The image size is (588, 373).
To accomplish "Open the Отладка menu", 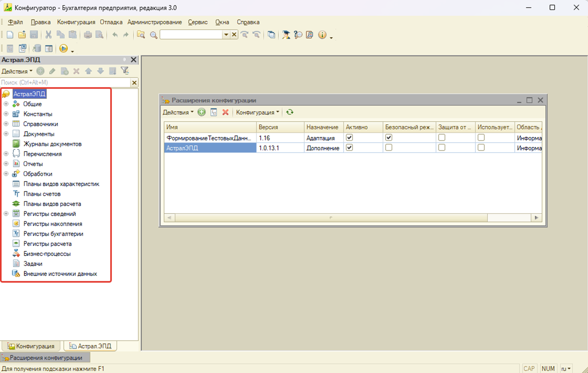I will click(111, 22).
